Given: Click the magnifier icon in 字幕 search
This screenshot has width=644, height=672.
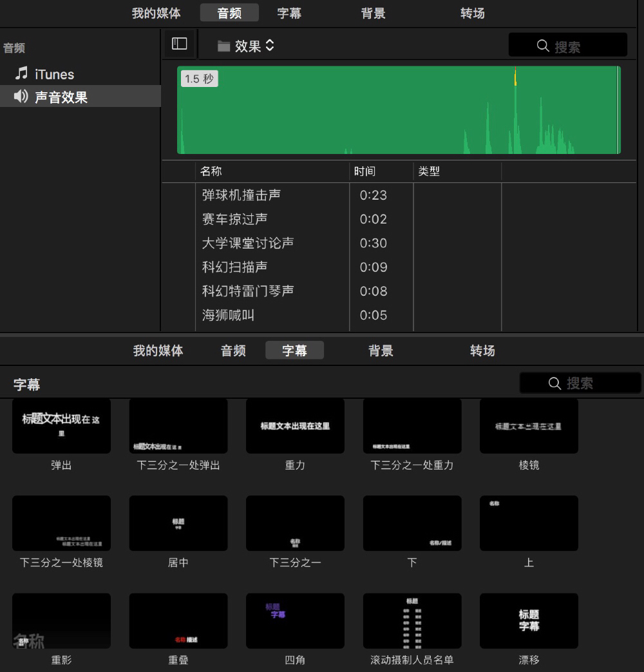Looking at the screenshot, I should 554,383.
